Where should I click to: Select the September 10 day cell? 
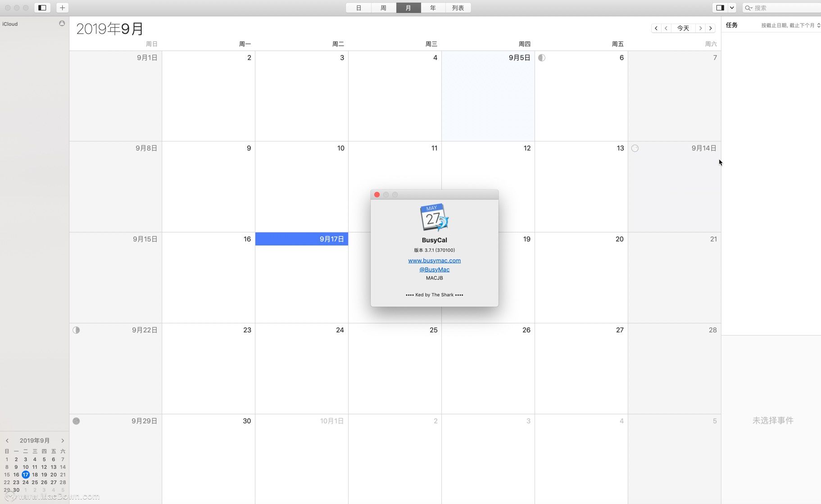tap(302, 187)
